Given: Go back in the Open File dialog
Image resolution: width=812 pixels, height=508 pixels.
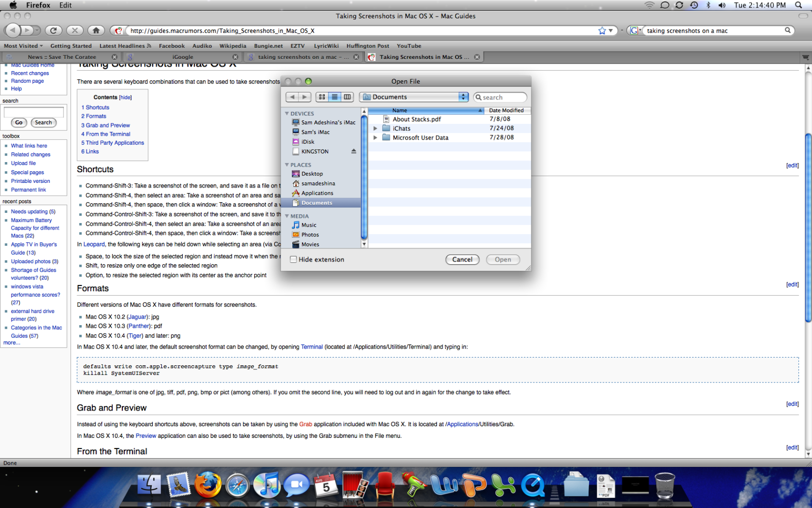Looking at the screenshot, I should tap(292, 97).
